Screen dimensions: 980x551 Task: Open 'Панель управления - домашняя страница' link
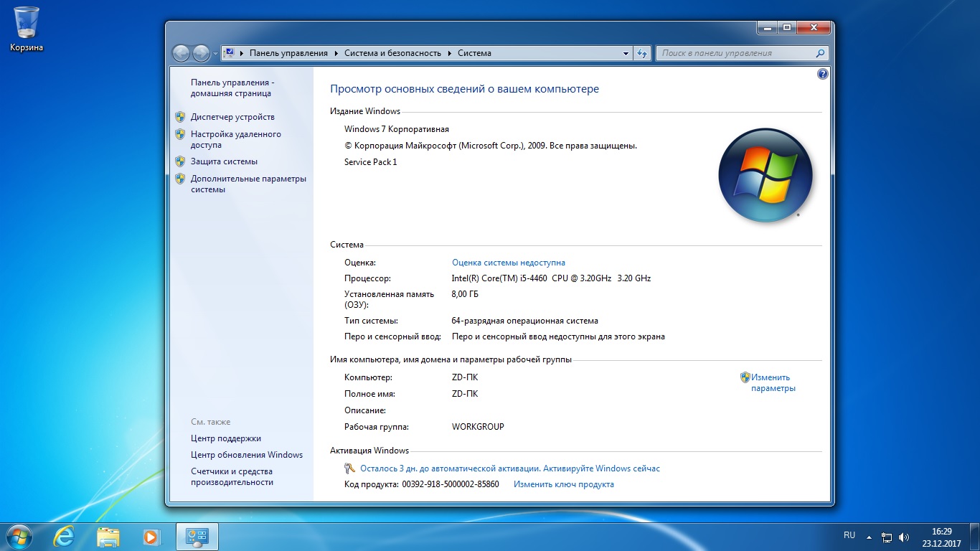(233, 88)
